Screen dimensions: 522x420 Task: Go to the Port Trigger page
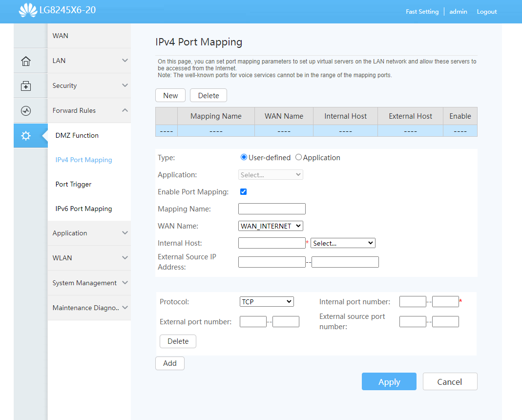tap(74, 184)
